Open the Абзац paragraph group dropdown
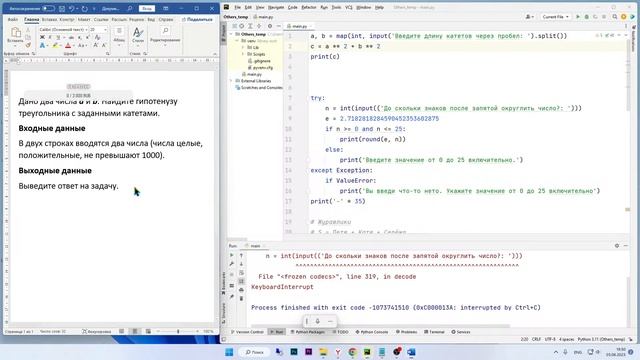Viewport: 640px width, 360px height. coord(119,36)
